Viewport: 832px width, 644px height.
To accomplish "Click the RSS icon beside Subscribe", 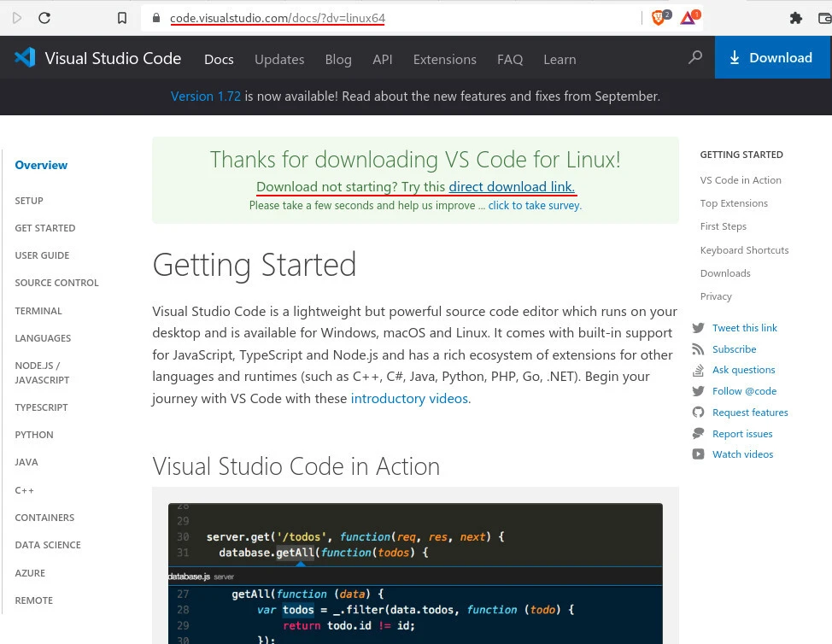I will (698, 349).
